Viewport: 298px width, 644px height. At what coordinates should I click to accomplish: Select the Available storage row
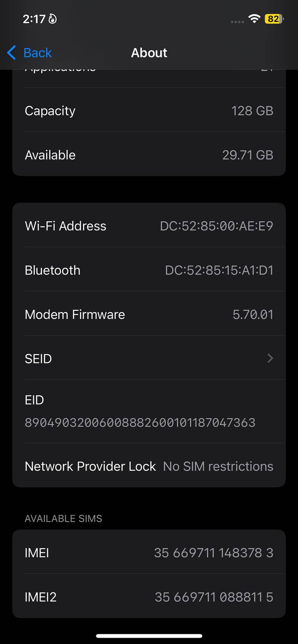[x=149, y=155]
